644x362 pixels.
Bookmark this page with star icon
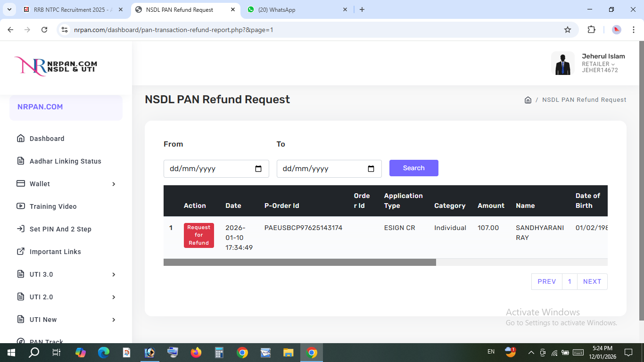pos(568,30)
